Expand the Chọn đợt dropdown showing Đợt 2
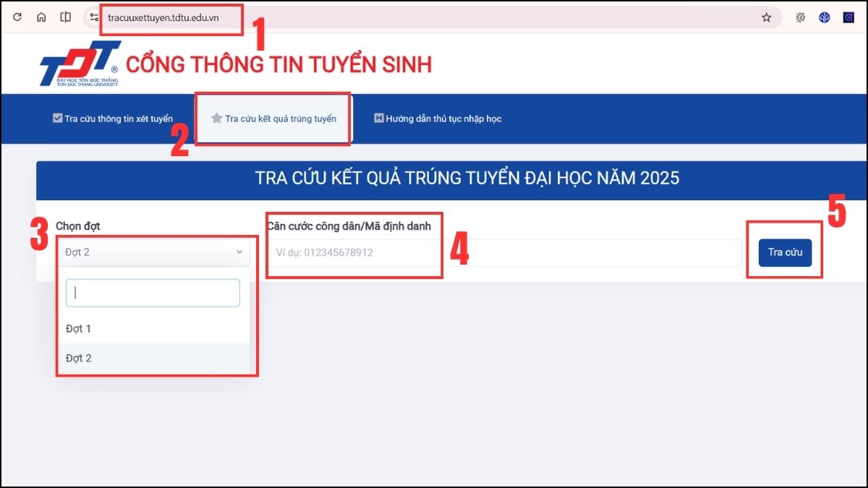868x488 pixels. [153, 252]
